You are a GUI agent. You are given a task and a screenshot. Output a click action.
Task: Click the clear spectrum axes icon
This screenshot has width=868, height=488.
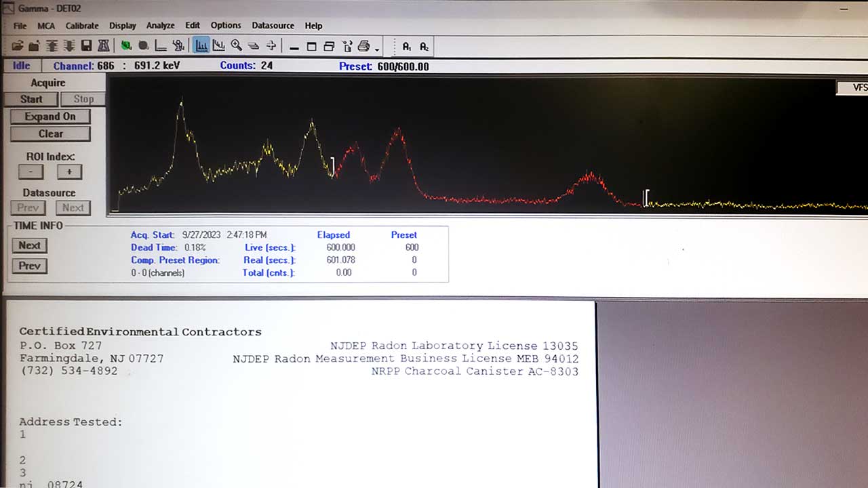coord(161,46)
